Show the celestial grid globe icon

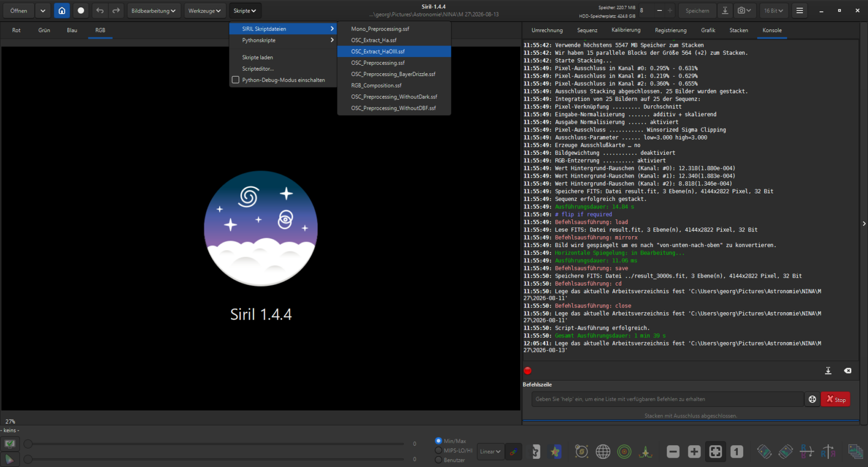603,451
